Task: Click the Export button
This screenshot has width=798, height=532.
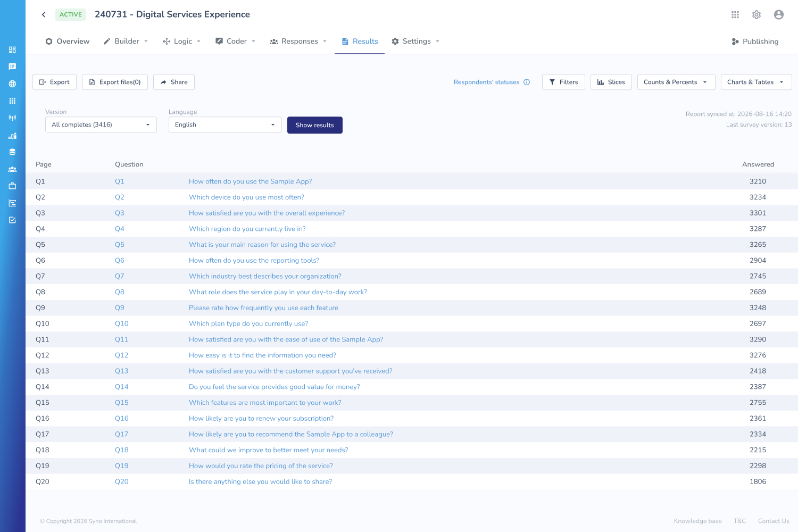Action: pos(55,82)
